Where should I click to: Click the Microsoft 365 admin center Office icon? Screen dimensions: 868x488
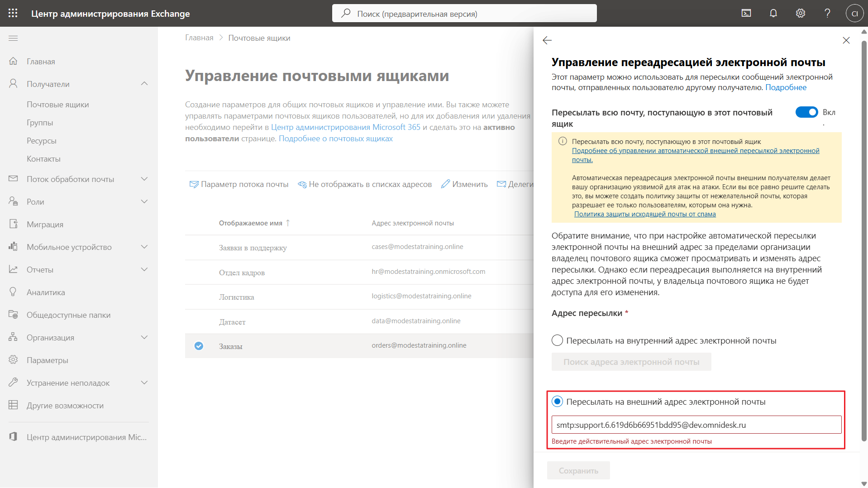click(13, 437)
